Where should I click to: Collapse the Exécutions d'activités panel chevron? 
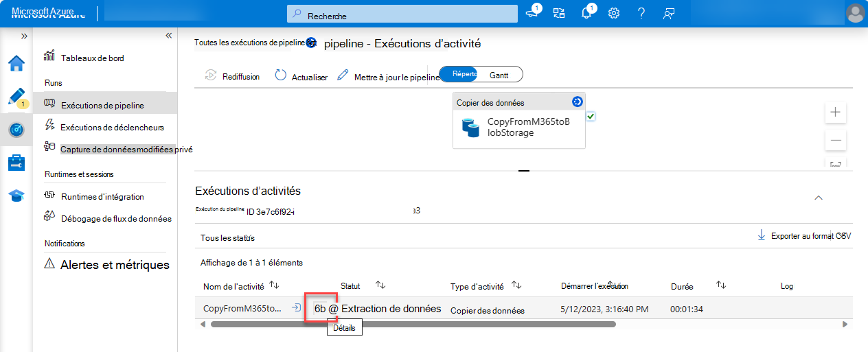pos(818,198)
